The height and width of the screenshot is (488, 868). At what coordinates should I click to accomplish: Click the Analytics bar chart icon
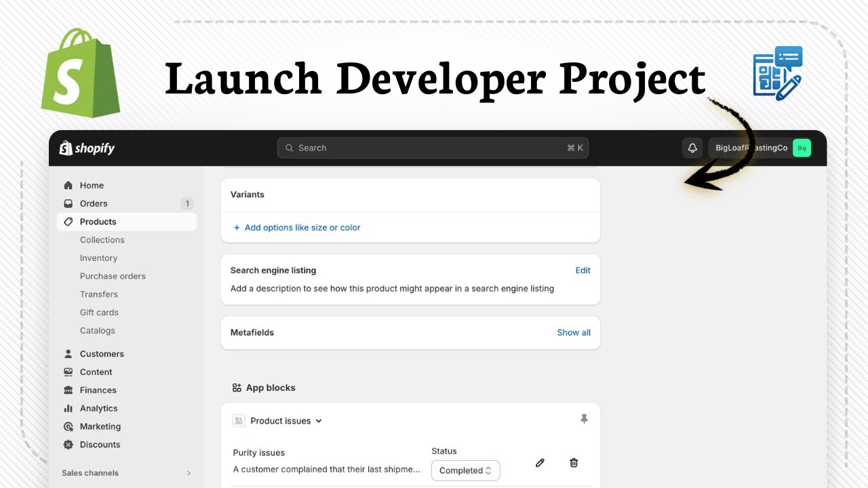point(68,409)
